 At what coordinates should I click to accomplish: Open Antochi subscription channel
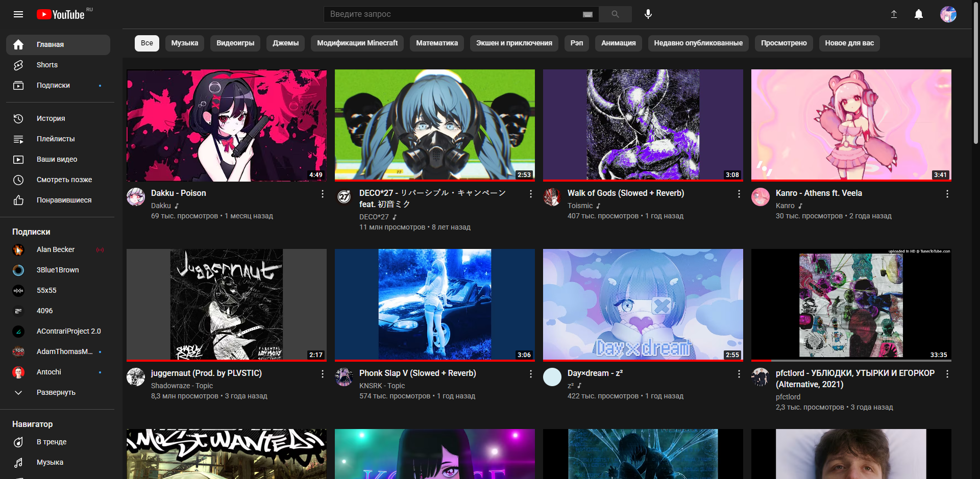pyautogui.click(x=58, y=372)
